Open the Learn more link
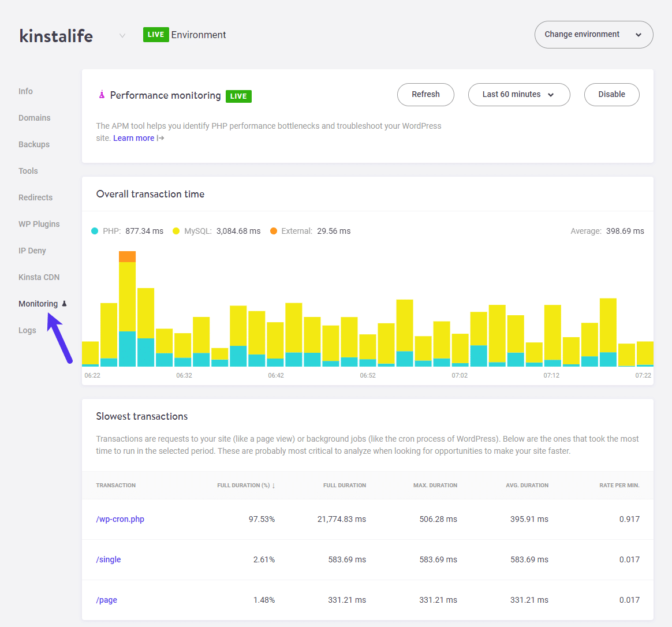The width and height of the screenshot is (672, 627). click(133, 138)
